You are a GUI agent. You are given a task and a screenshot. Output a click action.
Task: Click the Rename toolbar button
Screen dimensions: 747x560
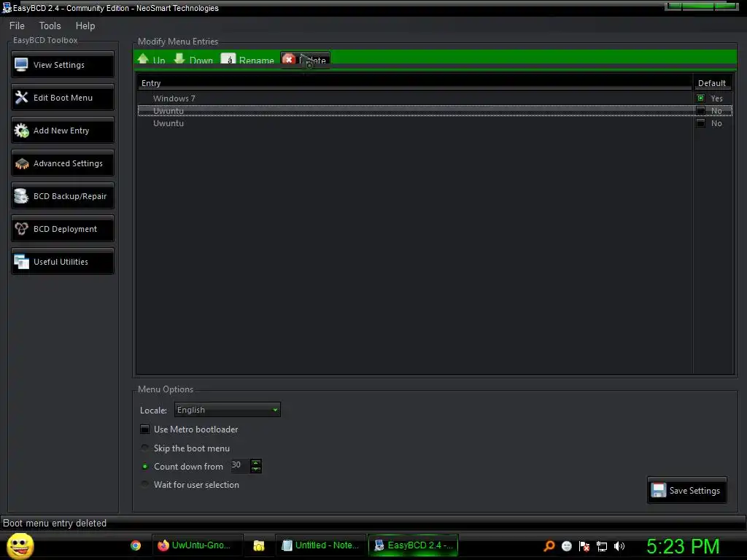point(247,60)
